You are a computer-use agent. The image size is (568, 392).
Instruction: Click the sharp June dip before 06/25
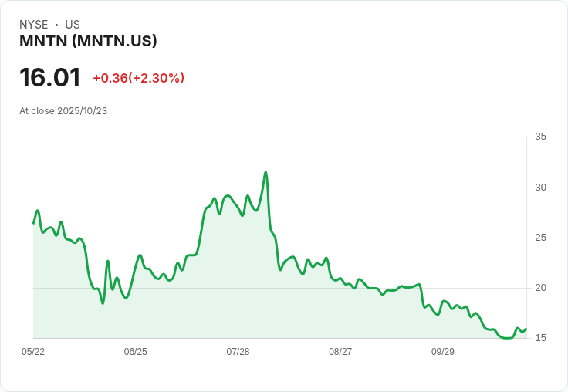103,302
